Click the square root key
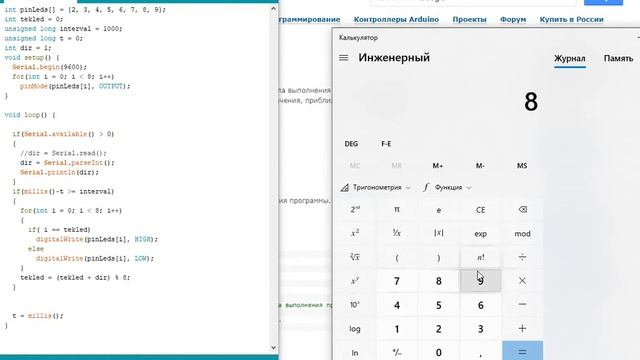This screenshot has width=640, height=360. 355,257
